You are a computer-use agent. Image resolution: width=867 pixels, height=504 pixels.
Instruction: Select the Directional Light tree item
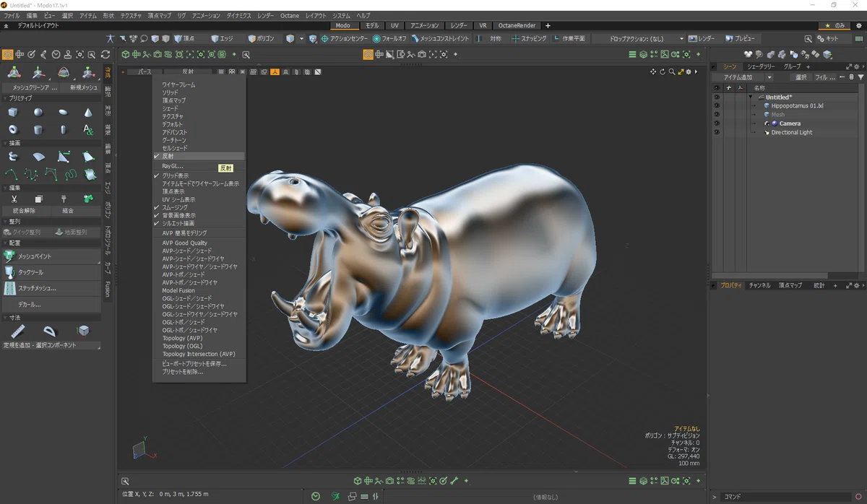791,132
